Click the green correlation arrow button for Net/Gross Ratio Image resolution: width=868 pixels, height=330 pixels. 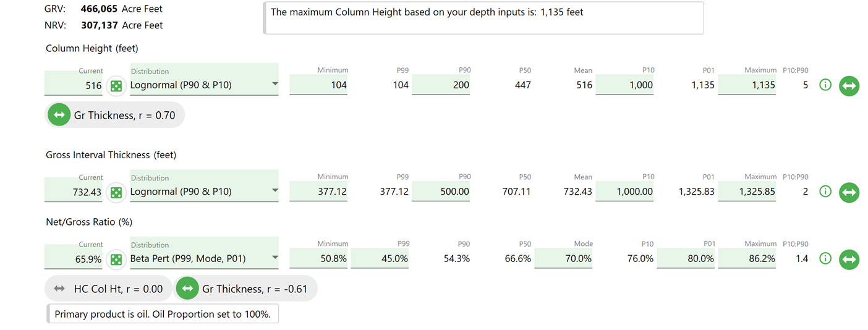tap(849, 260)
